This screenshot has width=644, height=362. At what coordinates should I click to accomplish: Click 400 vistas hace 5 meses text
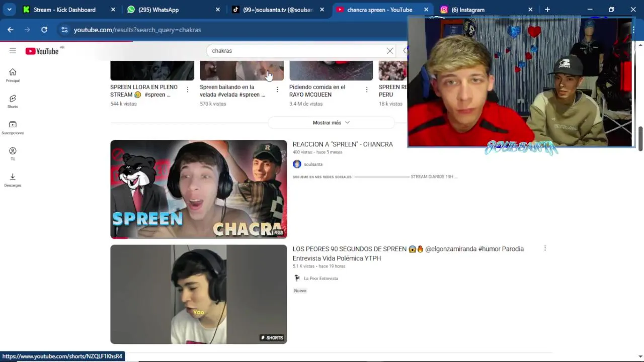click(x=317, y=152)
